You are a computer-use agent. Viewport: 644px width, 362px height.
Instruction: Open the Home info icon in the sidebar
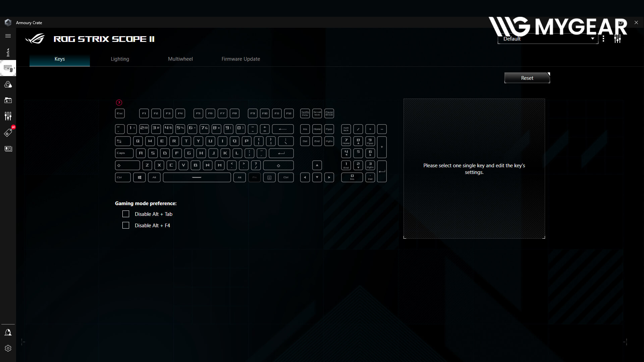(x=8, y=52)
